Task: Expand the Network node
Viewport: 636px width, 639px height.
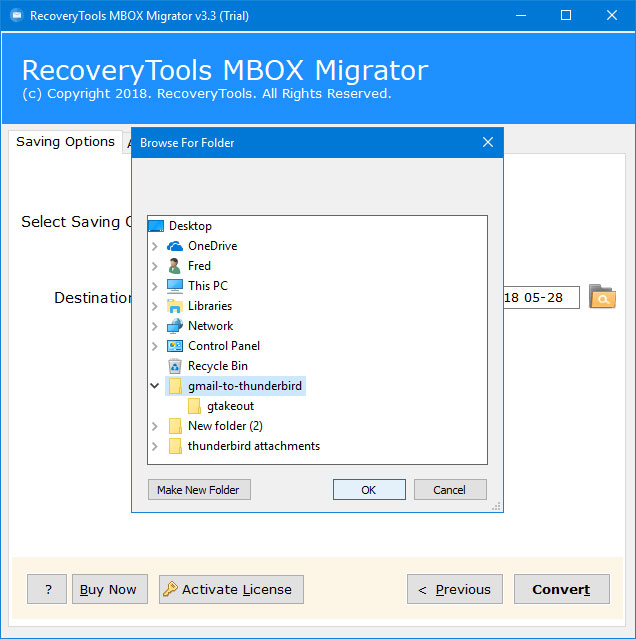Action: coord(155,326)
